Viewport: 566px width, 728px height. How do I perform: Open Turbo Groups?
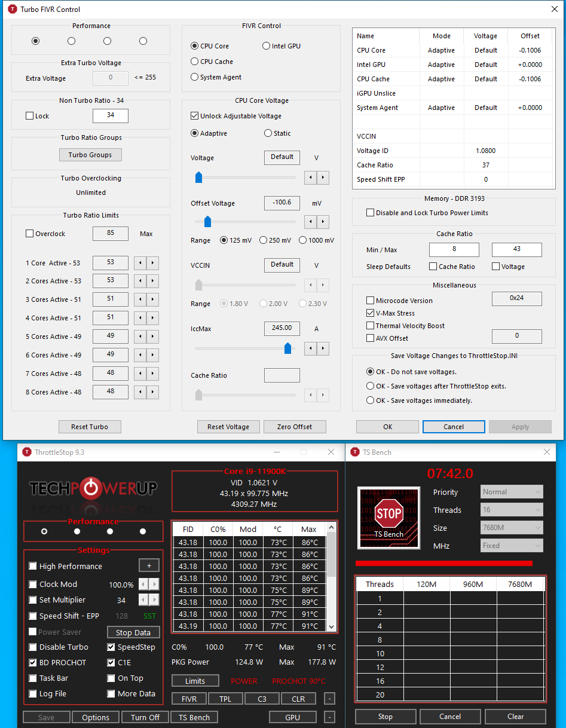90,155
